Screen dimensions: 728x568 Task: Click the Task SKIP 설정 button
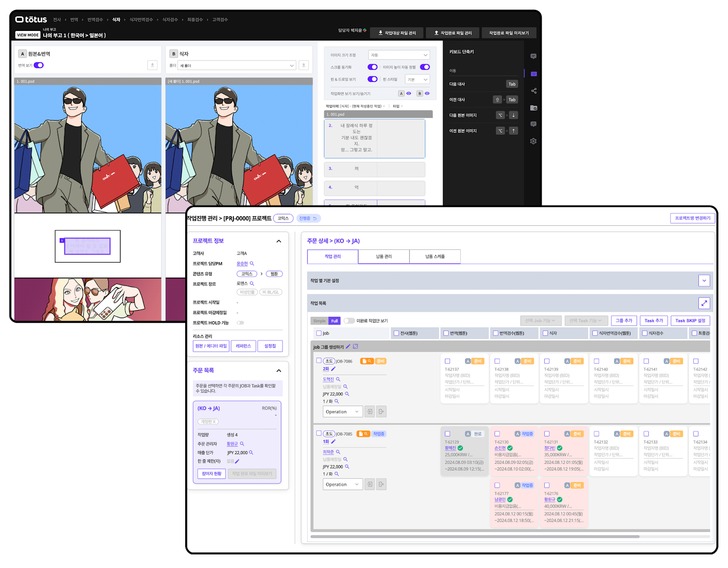pyautogui.click(x=690, y=320)
